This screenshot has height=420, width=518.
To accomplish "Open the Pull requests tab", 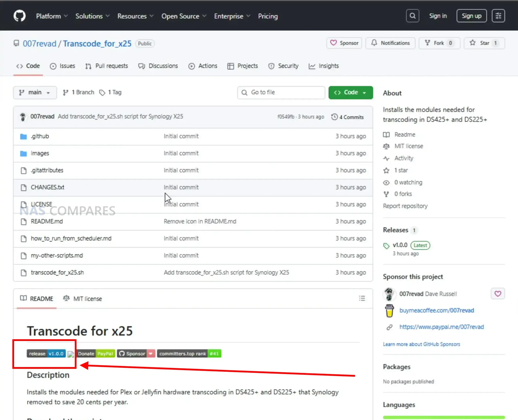I will click(106, 66).
